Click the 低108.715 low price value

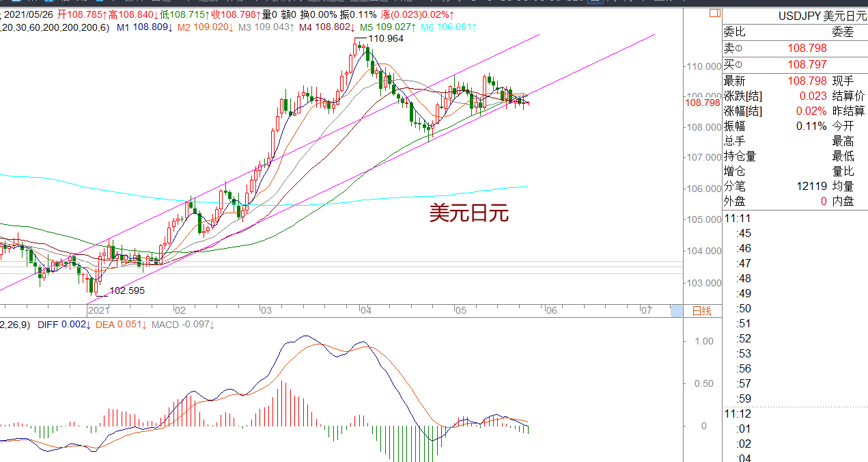tap(185, 14)
